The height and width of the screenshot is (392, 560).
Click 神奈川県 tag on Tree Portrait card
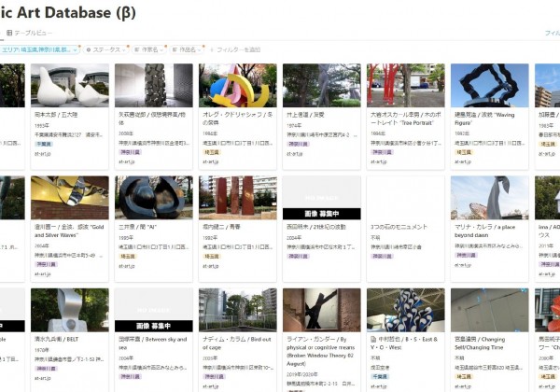(382, 152)
